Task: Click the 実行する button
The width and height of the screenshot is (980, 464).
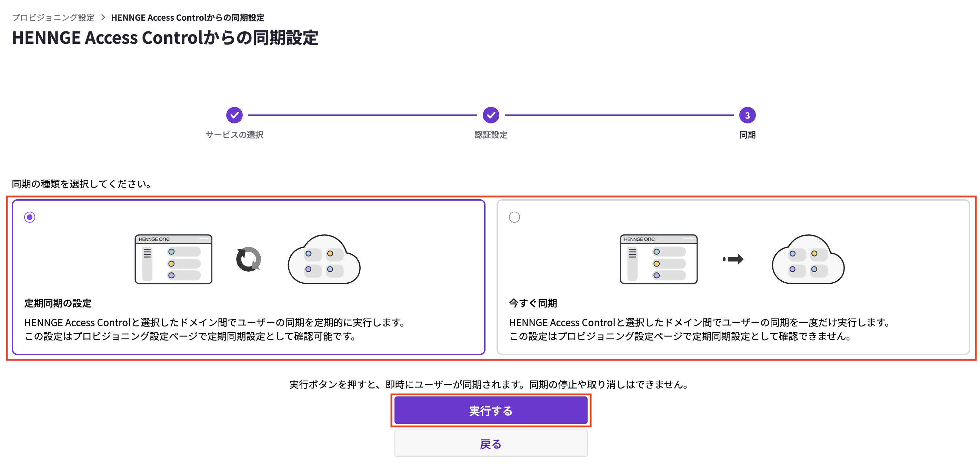Action: (x=491, y=410)
